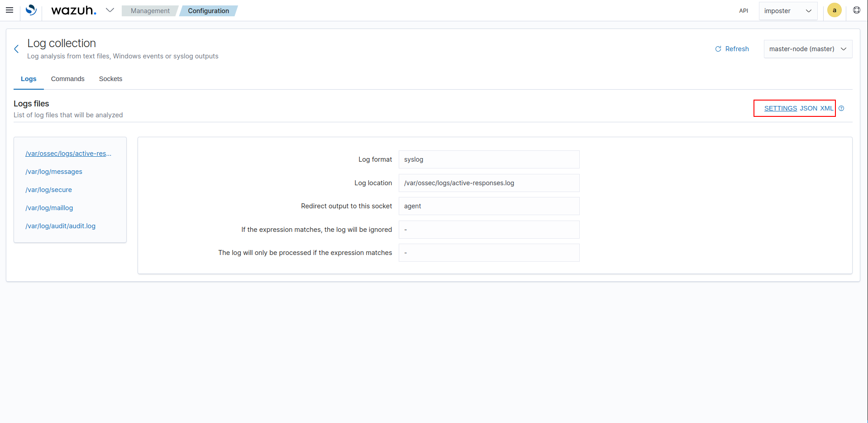Click the life-ring help icon in header
Image resolution: width=868 pixels, height=423 pixels.
tap(857, 10)
